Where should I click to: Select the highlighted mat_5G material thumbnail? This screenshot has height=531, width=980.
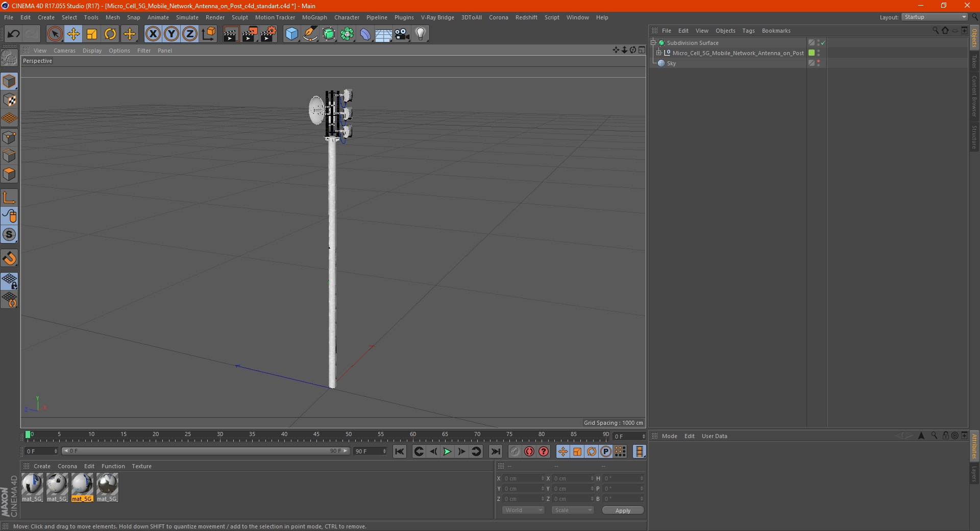pyautogui.click(x=82, y=487)
